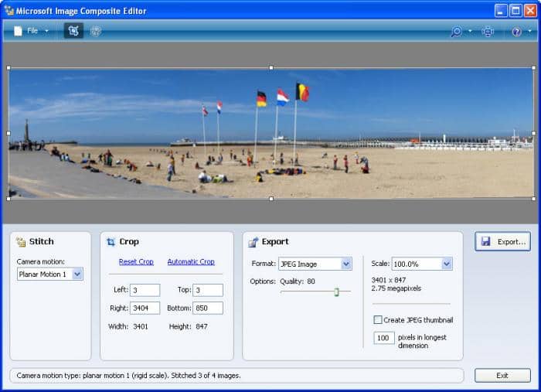Enable Create JPEG thumbnail checkbox
This screenshot has width=541, height=392.
coord(378,320)
